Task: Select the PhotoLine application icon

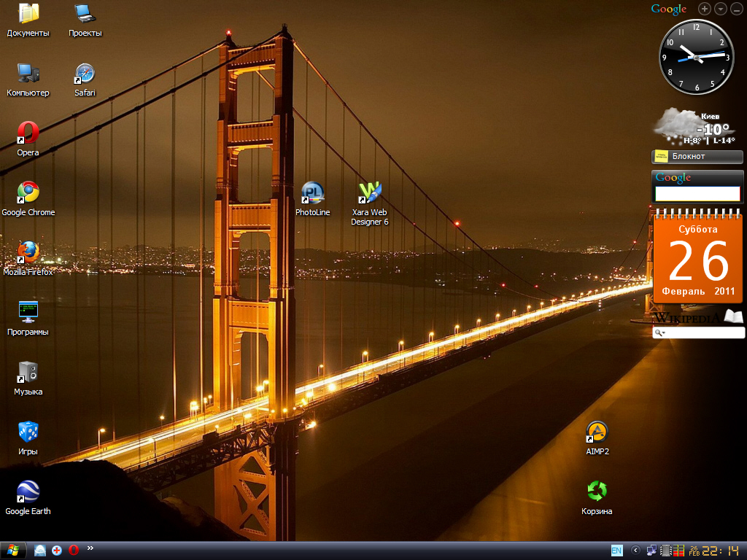Action: tap(312, 194)
